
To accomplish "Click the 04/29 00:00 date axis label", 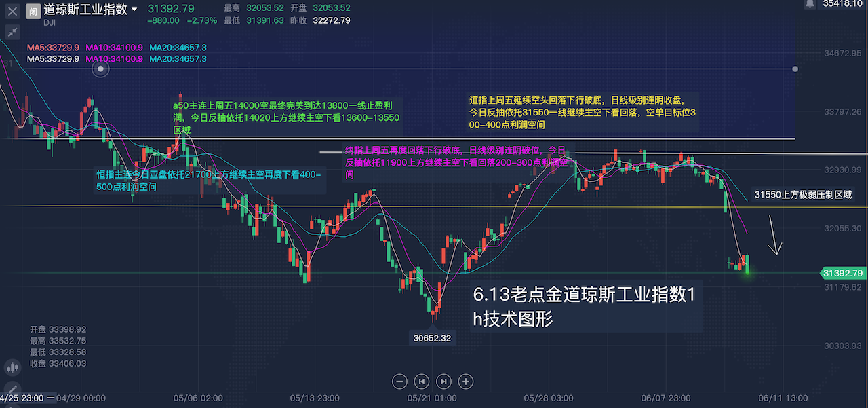I will (x=81, y=398).
